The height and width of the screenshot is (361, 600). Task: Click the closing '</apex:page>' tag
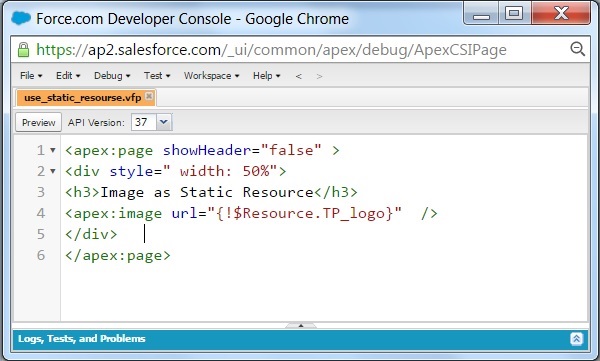[x=118, y=255]
